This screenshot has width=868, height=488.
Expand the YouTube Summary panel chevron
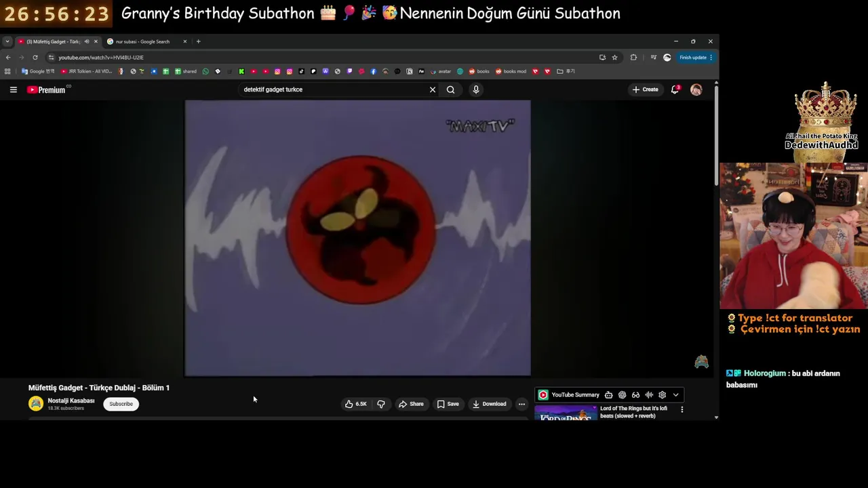(x=675, y=395)
